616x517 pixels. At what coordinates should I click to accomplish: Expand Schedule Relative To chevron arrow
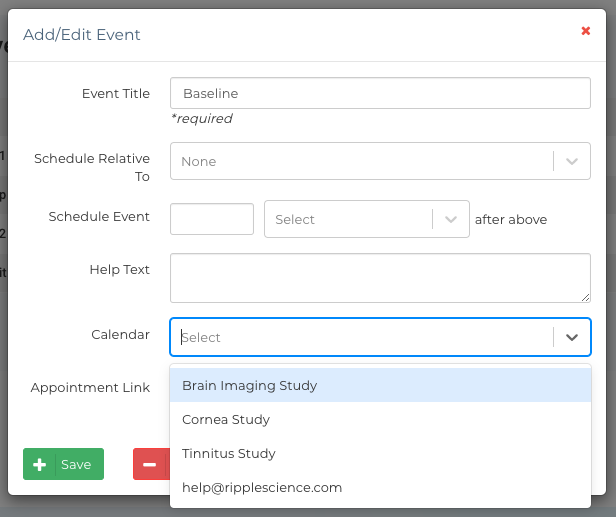coord(572,161)
